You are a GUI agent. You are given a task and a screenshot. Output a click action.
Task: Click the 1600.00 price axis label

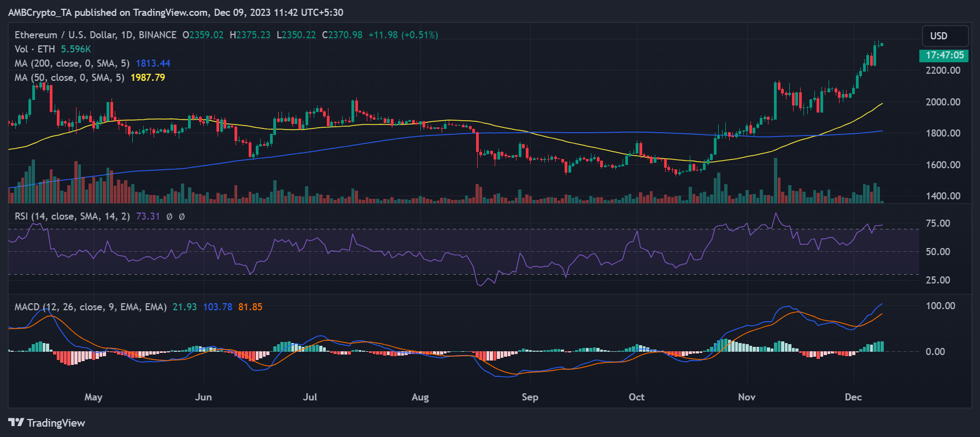943,165
